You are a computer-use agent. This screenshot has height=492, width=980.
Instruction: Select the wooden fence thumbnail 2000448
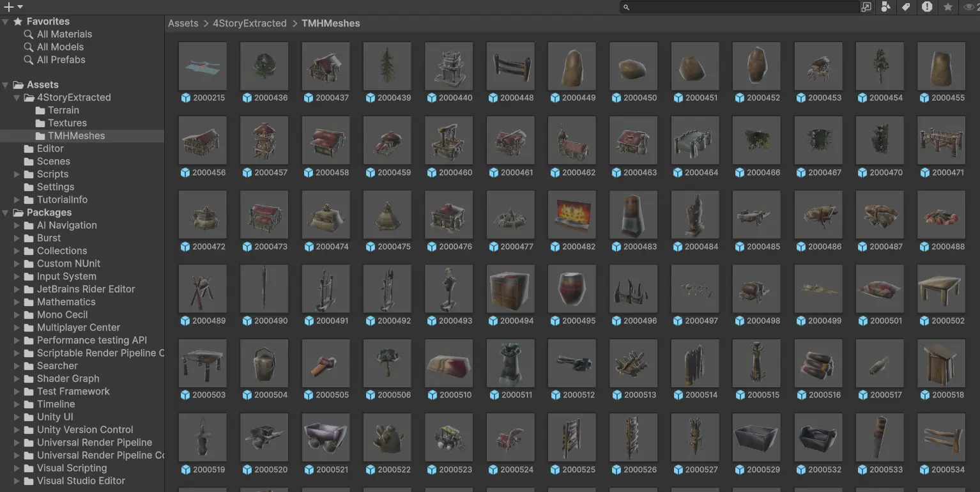pyautogui.click(x=510, y=66)
